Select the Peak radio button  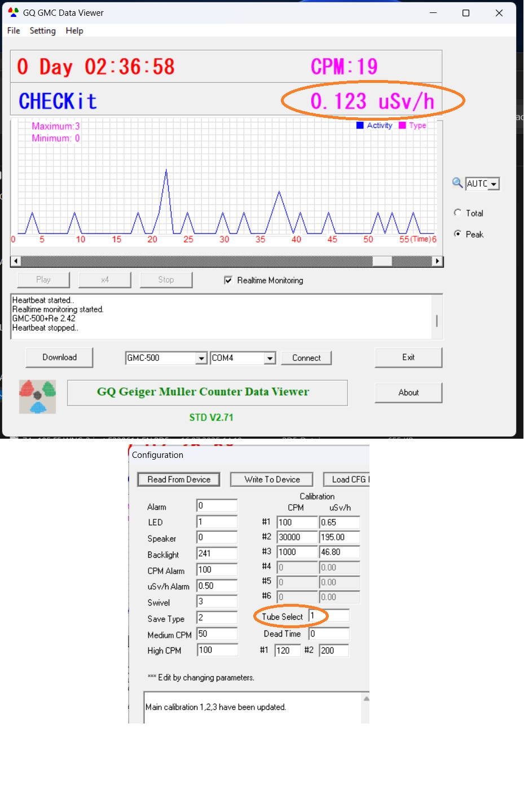457,233
